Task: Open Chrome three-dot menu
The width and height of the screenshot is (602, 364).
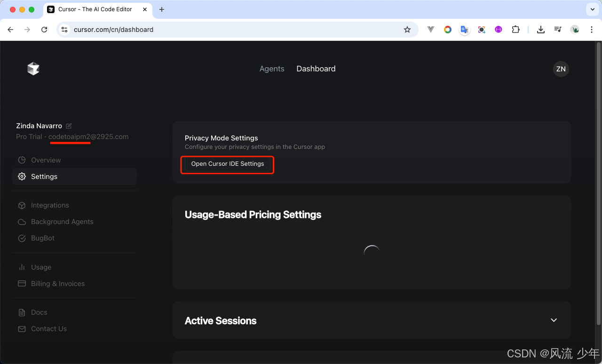Action: point(591,30)
